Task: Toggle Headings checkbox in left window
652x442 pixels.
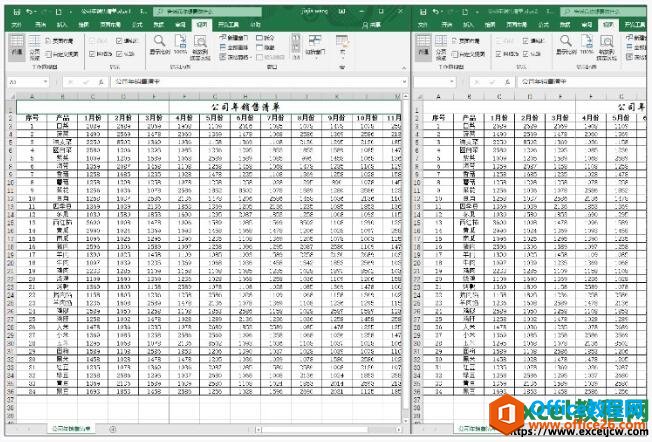Action: [x=119, y=54]
